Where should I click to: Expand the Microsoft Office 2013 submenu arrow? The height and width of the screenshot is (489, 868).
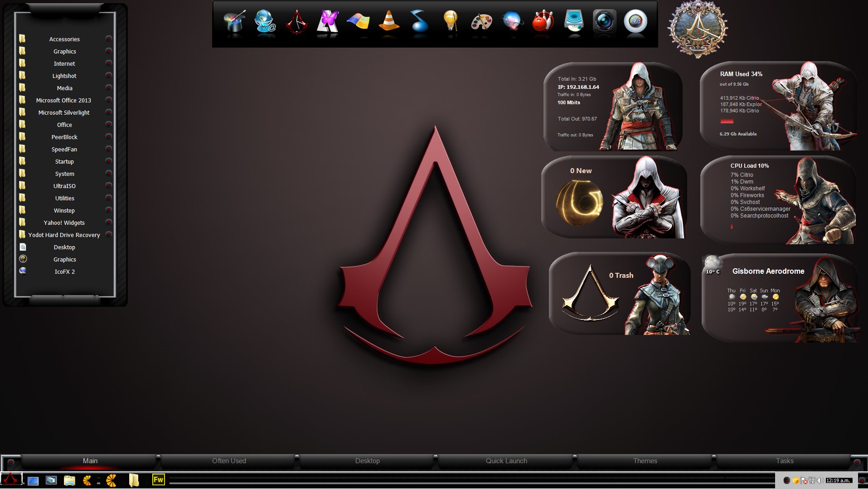click(109, 100)
